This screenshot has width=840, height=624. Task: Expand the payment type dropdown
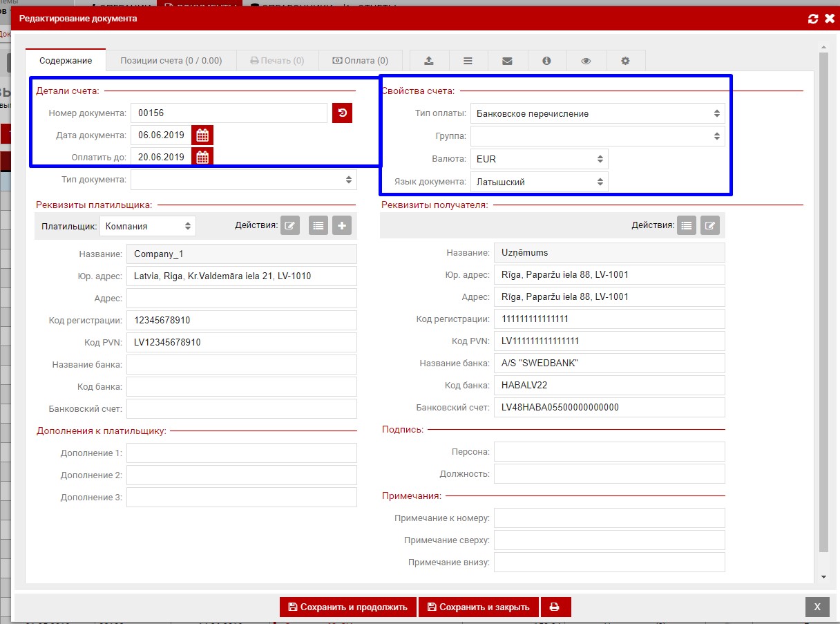pyautogui.click(x=597, y=113)
